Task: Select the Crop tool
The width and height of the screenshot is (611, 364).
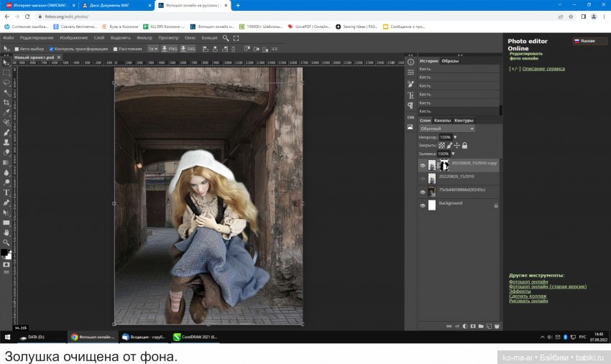Action: [x=6, y=103]
